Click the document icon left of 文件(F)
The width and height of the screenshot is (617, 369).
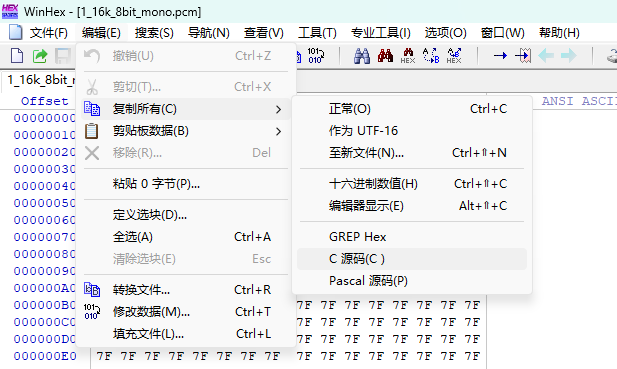[15, 32]
